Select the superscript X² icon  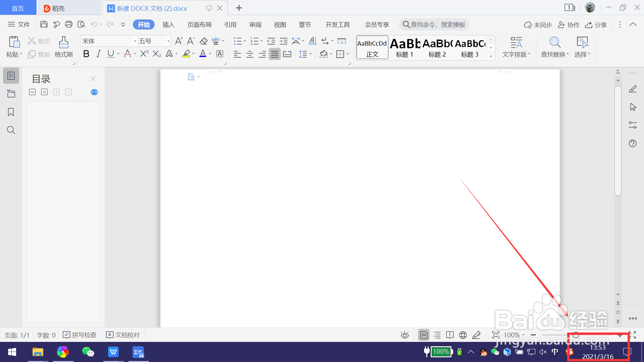(144, 54)
